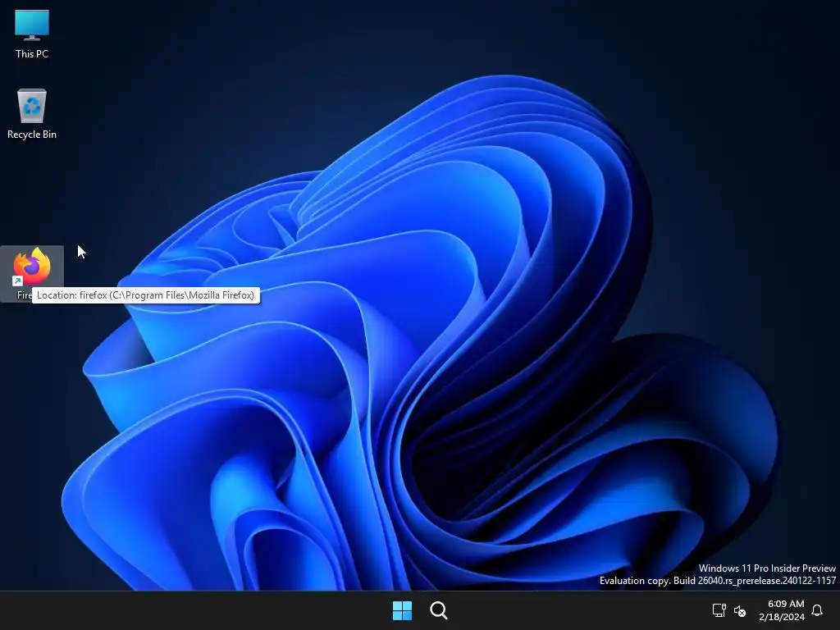
Task: Open the Windows Start menu
Action: 402,610
